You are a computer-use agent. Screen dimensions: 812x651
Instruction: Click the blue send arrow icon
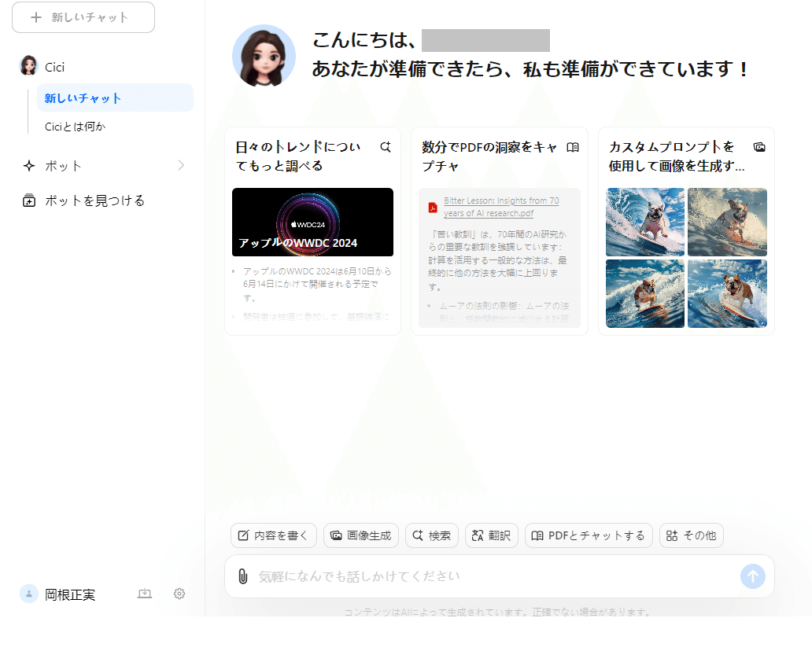coord(752,576)
